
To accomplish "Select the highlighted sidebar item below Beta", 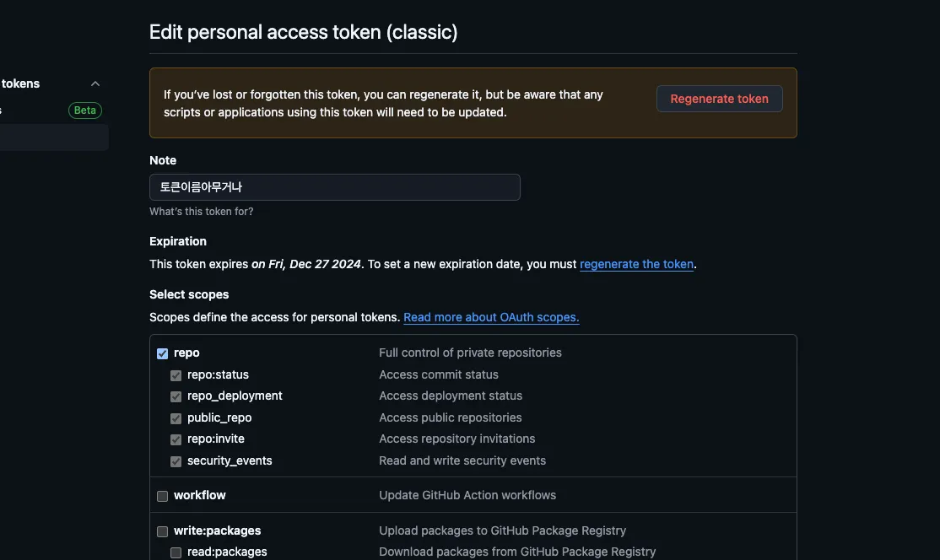I will click(x=52, y=137).
